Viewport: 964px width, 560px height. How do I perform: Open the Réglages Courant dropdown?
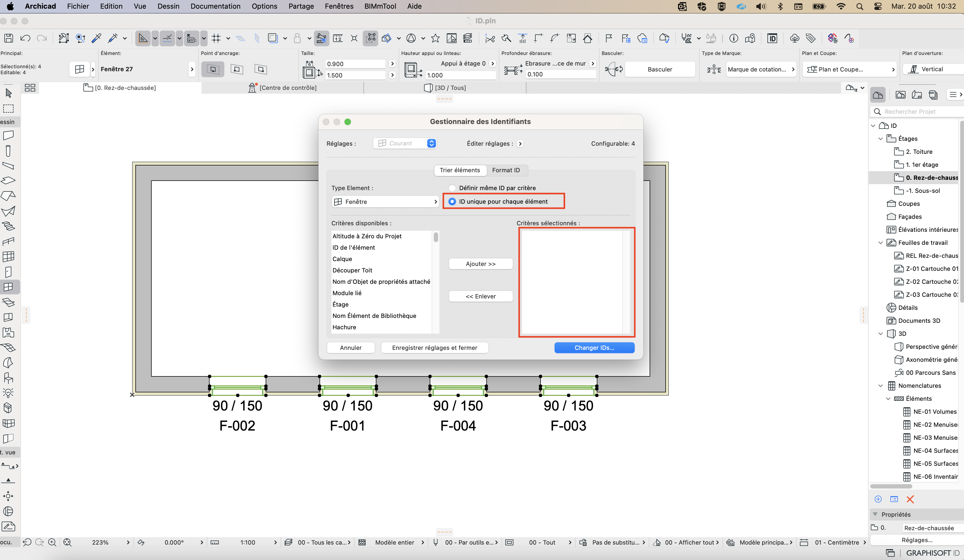(x=405, y=144)
